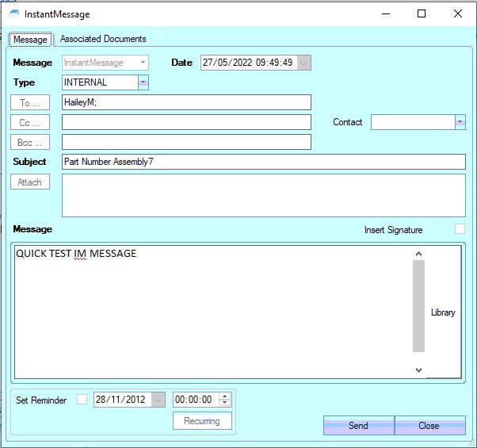Click the InstantMessage app icon in title bar

point(14,14)
